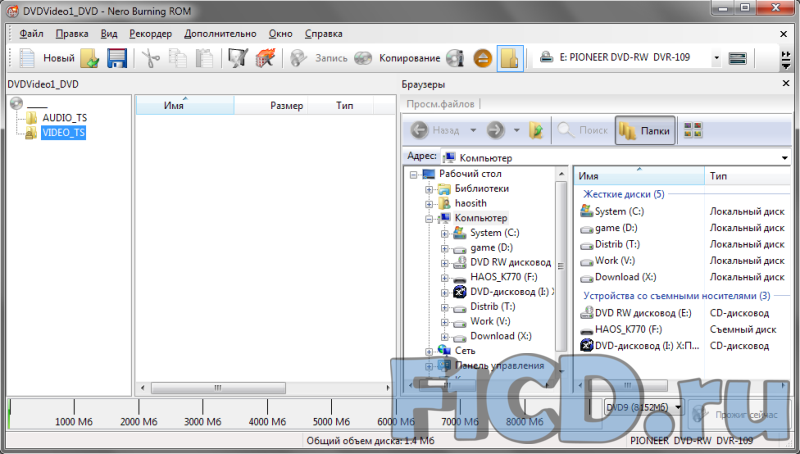Open the Правка menu
Screen dimensions: 800x454
[x=72, y=34]
